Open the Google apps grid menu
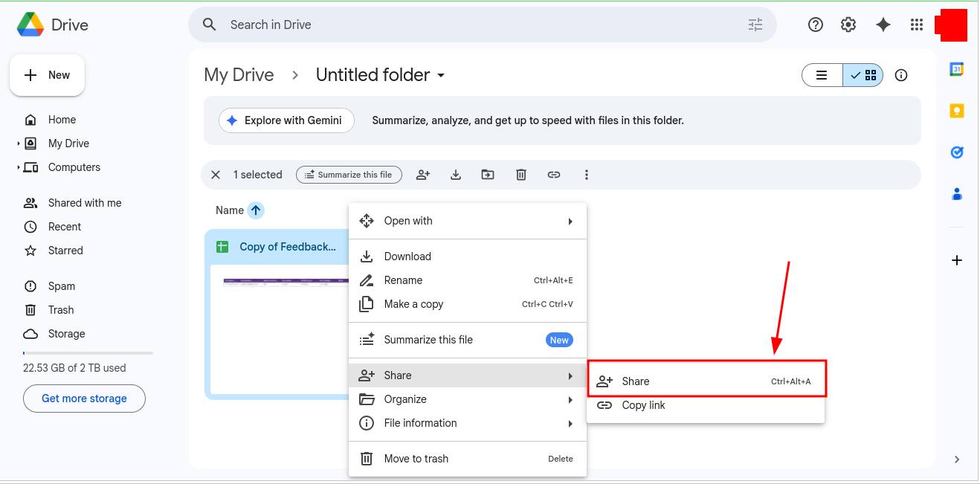The width and height of the screenshot is (980, 484). 917,25
